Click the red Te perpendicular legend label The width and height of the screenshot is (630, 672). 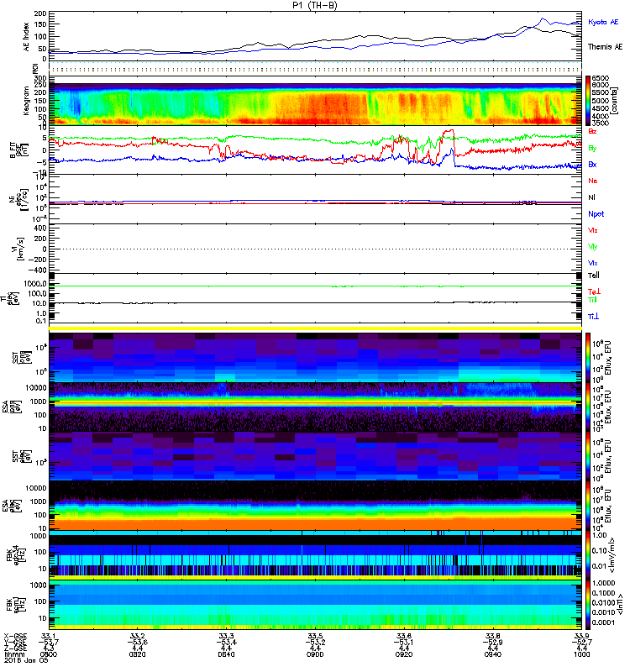click(594, 291)
